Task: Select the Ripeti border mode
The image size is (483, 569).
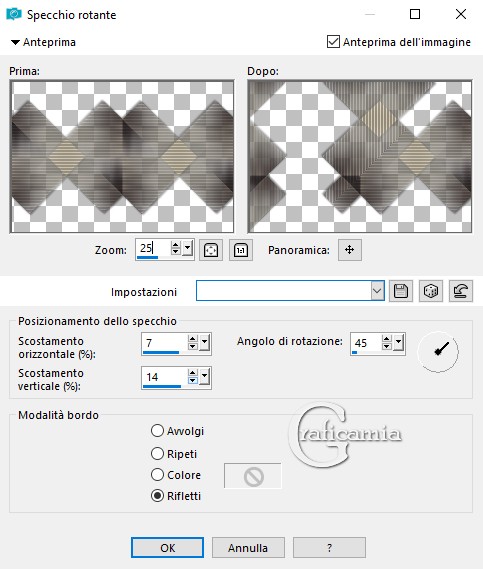Action: [157, 454]
